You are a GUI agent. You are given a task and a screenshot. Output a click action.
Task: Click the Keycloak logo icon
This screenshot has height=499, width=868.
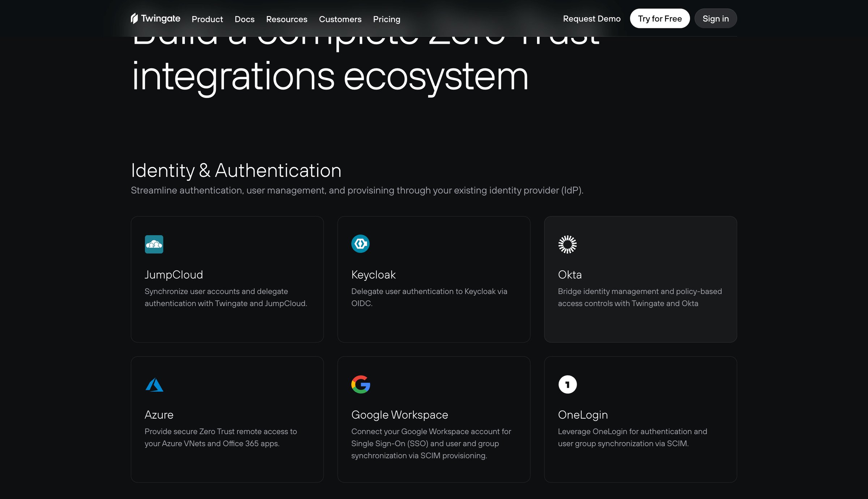(x=360, y=244)
